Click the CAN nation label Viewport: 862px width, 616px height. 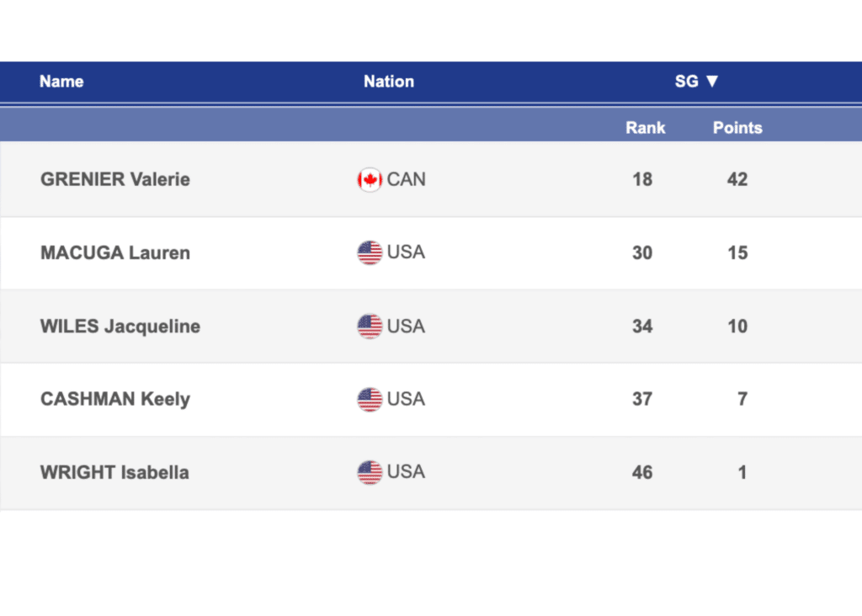tap(407, 179)
